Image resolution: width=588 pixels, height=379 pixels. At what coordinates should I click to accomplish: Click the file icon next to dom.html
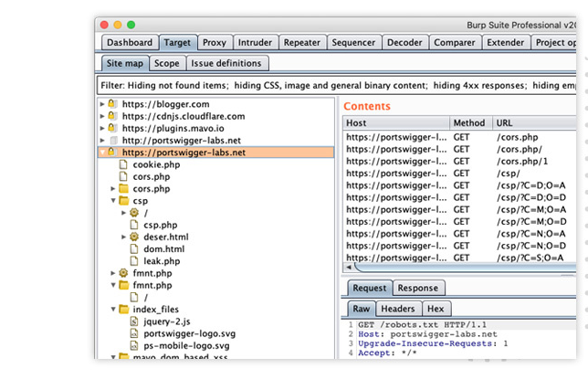pyautogui.click(x=134, y=248)
